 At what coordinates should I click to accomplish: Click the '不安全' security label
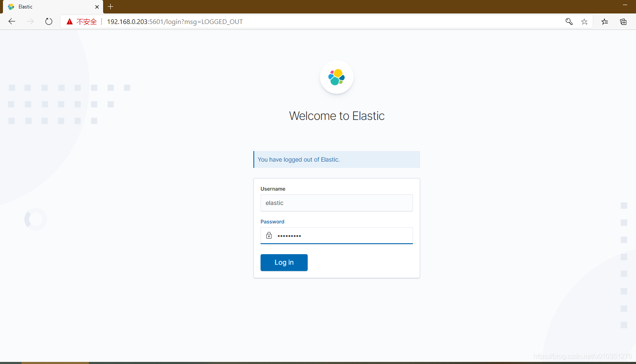[x=87, y=21]
